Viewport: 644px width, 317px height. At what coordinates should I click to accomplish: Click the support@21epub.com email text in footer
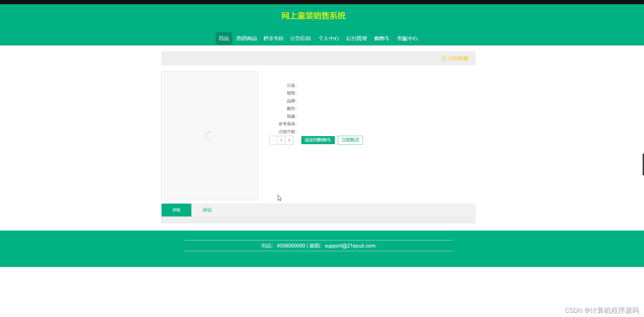[349, 246]
